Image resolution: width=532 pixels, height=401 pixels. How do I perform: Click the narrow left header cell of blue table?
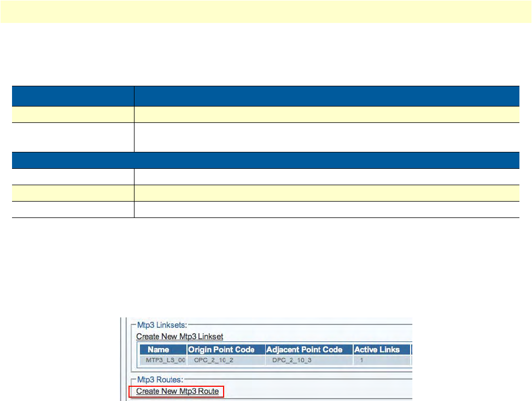click(x=73, y=96)
